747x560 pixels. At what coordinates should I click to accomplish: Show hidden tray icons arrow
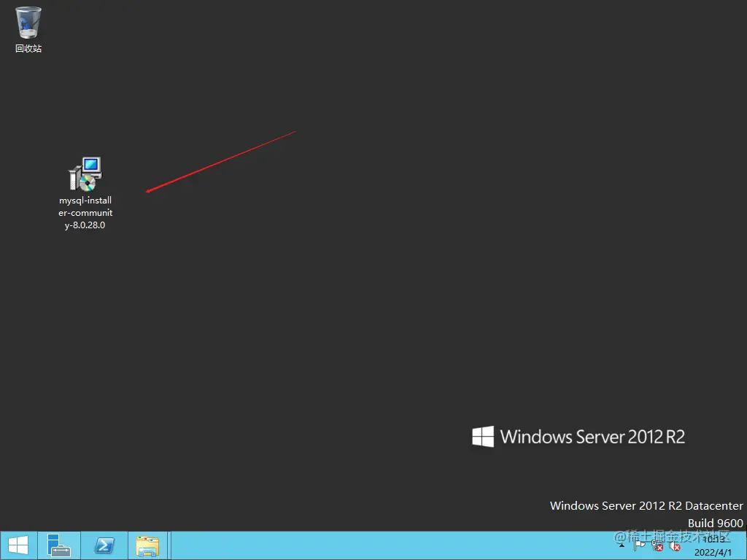[622, 545]
